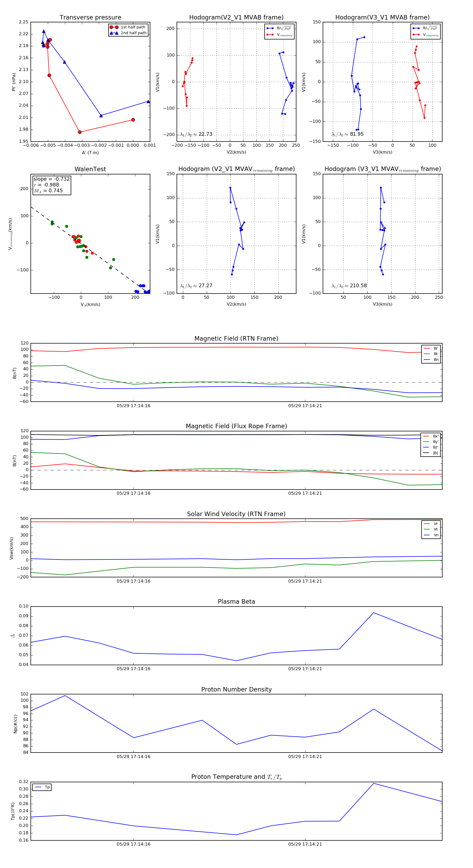This screenshot has height=868, width=473.
Task: Click the "Np(#/cc)" y-axis label
Action: (x=15, y=724)
